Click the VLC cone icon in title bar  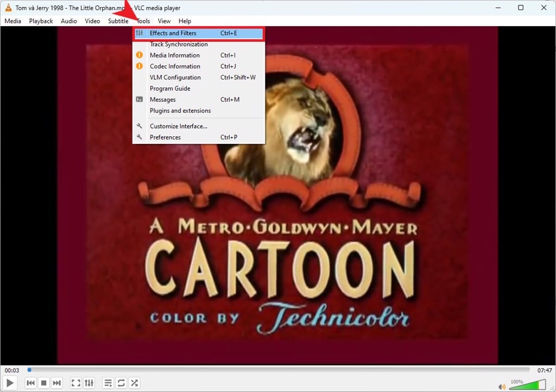(x=8, y=8)
